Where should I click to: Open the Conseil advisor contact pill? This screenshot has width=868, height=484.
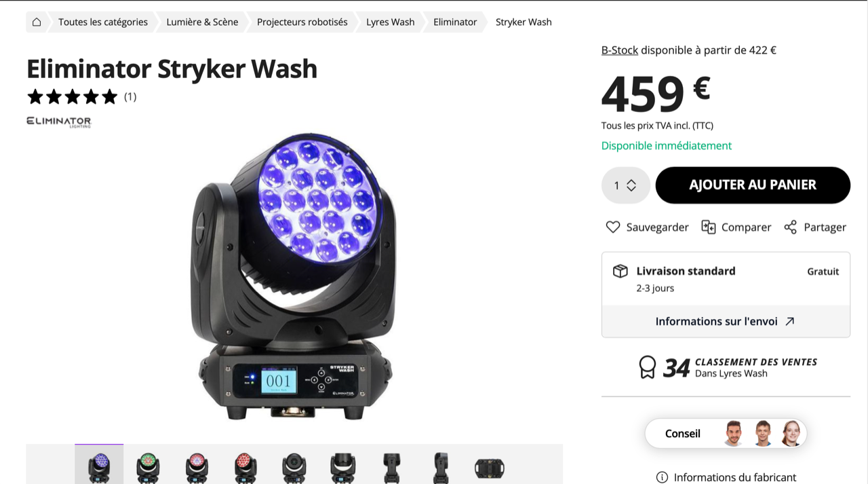726,433
